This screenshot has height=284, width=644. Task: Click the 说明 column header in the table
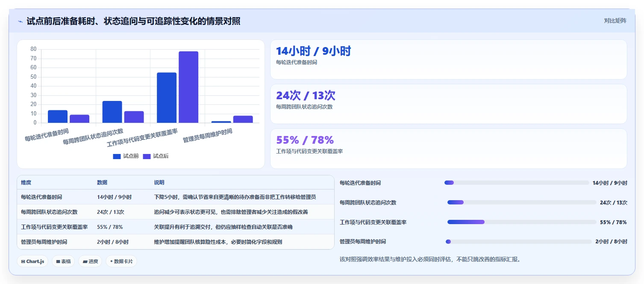pyautogui.click(x=159, y=183)
